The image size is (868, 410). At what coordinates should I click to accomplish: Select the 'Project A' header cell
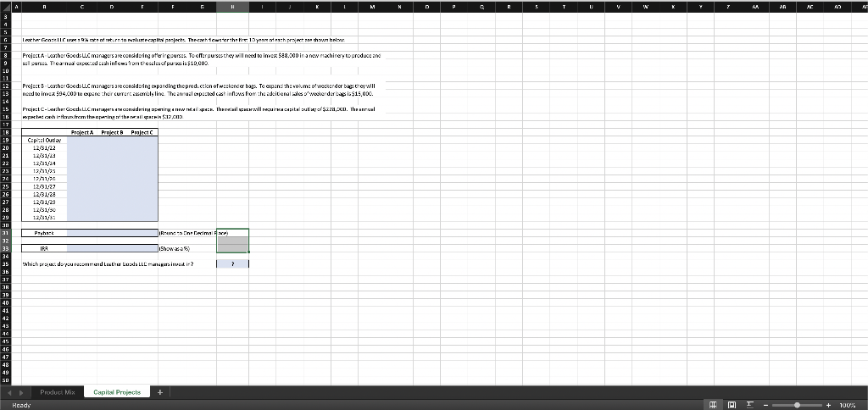82,132
